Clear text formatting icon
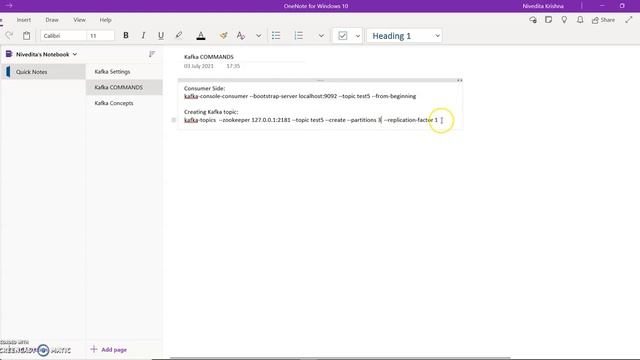The height and width of the screenshot is (360, 640). coord(241,36)
